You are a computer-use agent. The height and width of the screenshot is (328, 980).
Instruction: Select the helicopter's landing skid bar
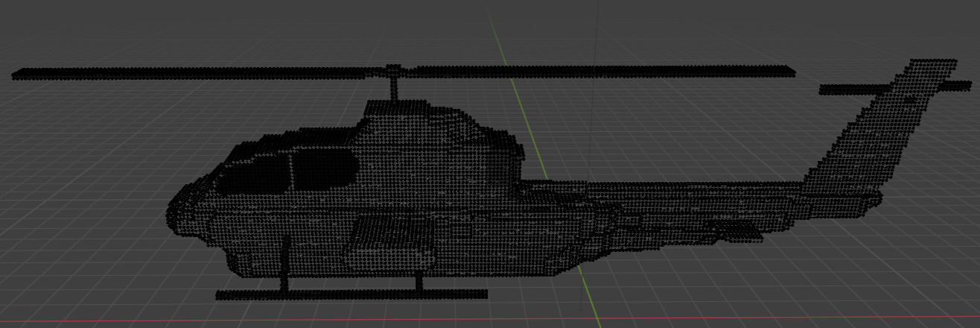pyautogui.click(x=351, y=294)
